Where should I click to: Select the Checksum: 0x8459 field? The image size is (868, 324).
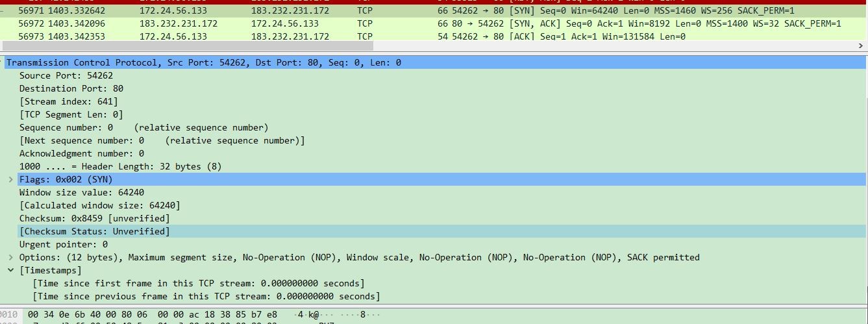(x=94, y=218)
